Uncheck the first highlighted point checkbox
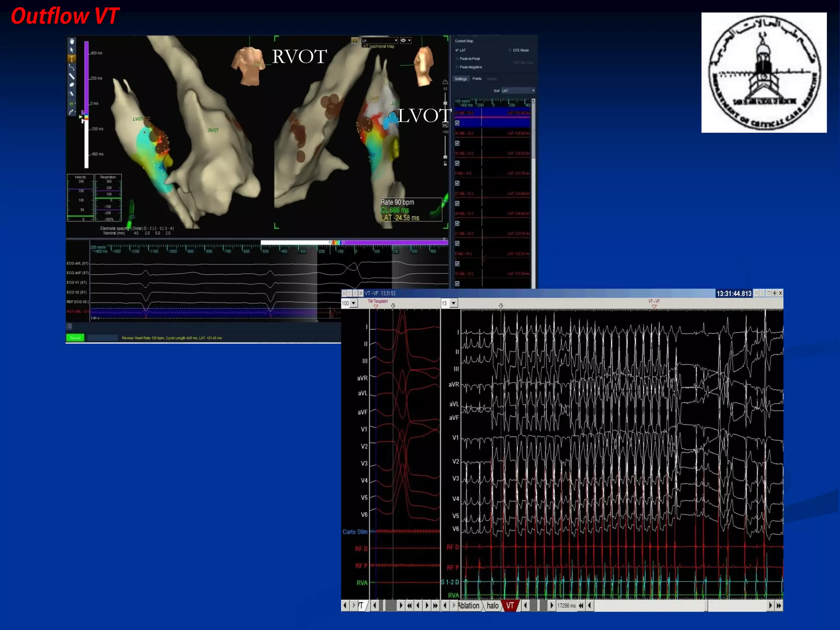This screenshot has width=840, height=630. 457,123
